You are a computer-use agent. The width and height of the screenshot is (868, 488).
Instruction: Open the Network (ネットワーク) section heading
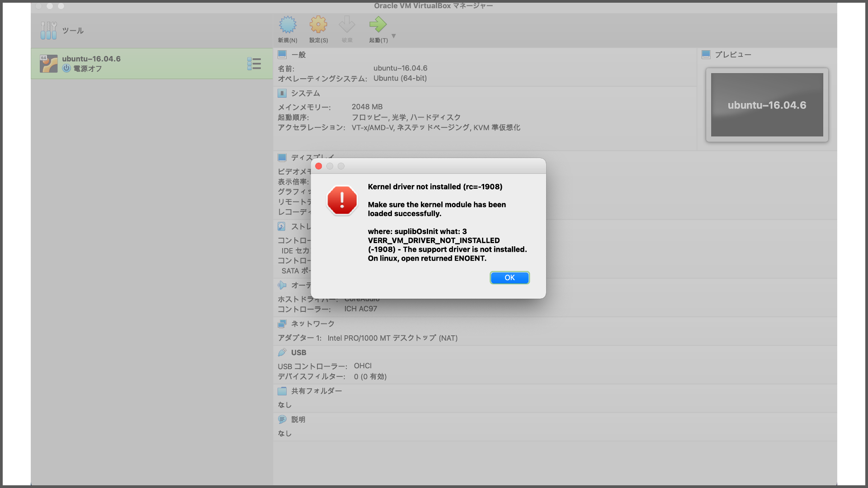tap(313, 324)
